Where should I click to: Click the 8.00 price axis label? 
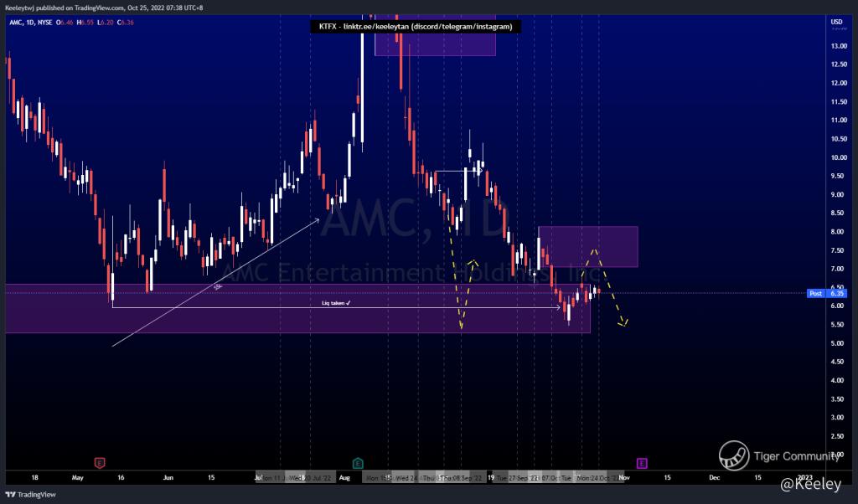pos(837,232)
